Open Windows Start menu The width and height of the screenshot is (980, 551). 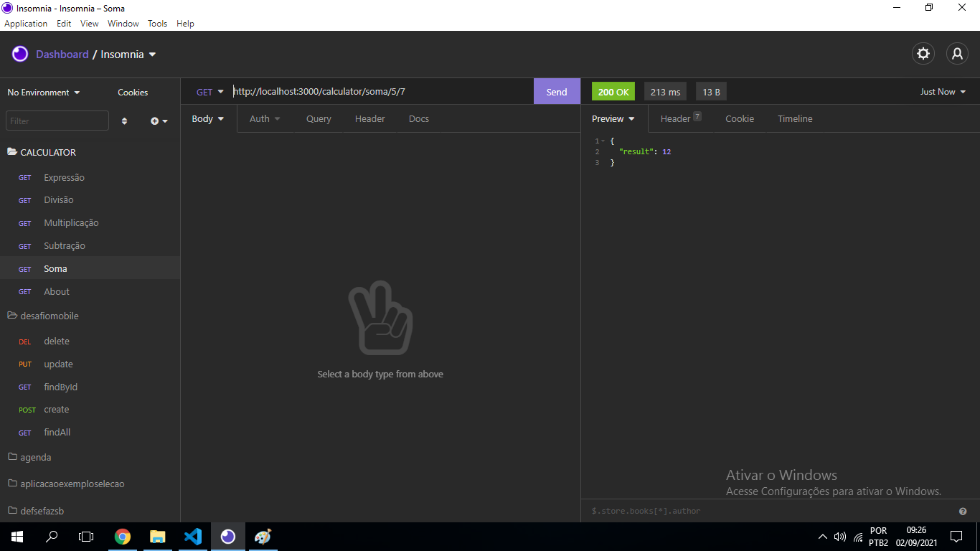[17, 537]
